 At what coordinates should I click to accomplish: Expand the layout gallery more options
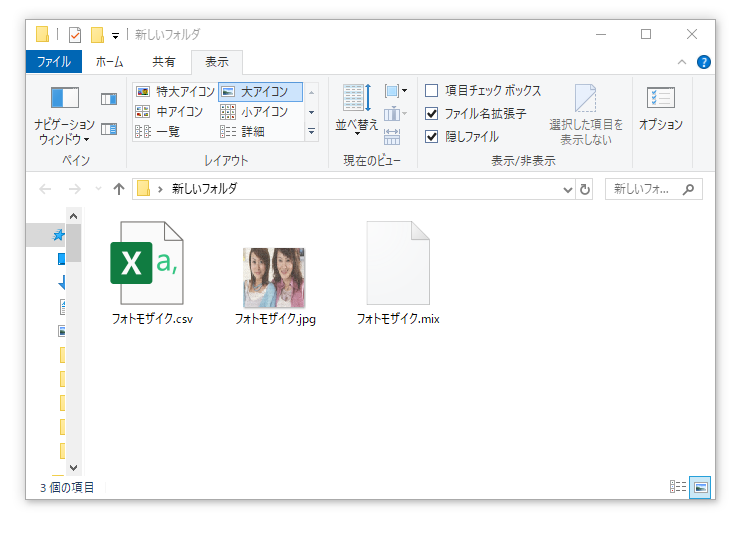[x=311, y=132]
